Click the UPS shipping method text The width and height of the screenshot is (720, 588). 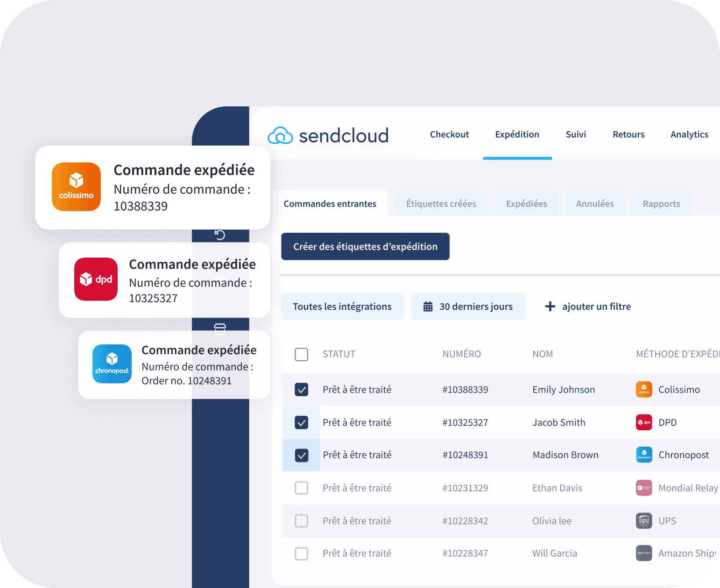pyautogui.click(x=667, y=521)
